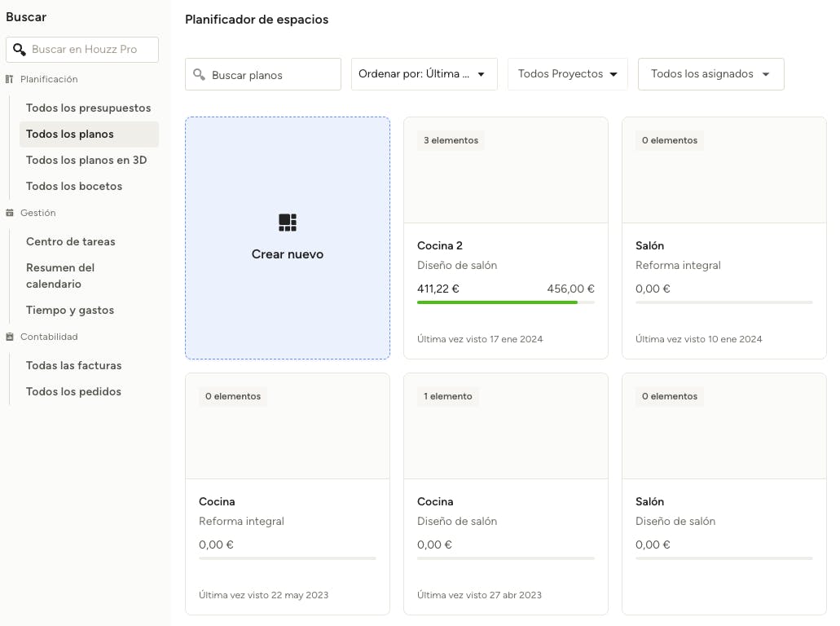Open the Todos los asignados dropdown
This screenshot has width=840, height=626.
click(710, 74)
